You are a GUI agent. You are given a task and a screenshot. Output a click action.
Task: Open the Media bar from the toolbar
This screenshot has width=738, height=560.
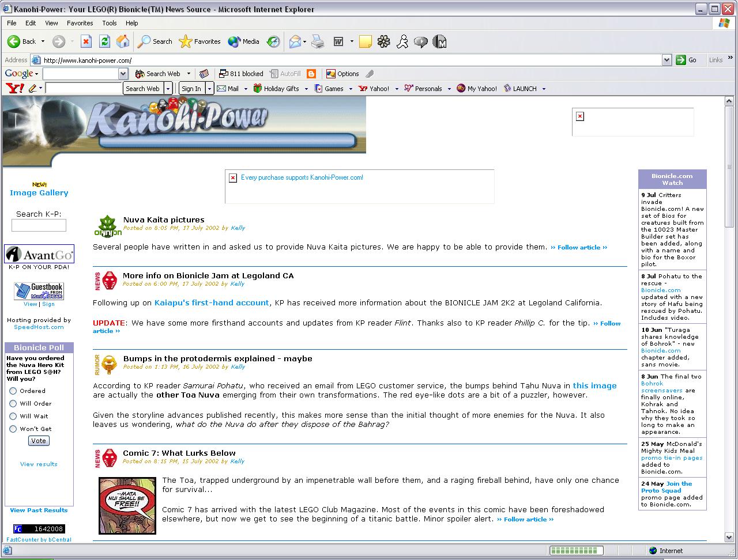click(x=243, y=41)
